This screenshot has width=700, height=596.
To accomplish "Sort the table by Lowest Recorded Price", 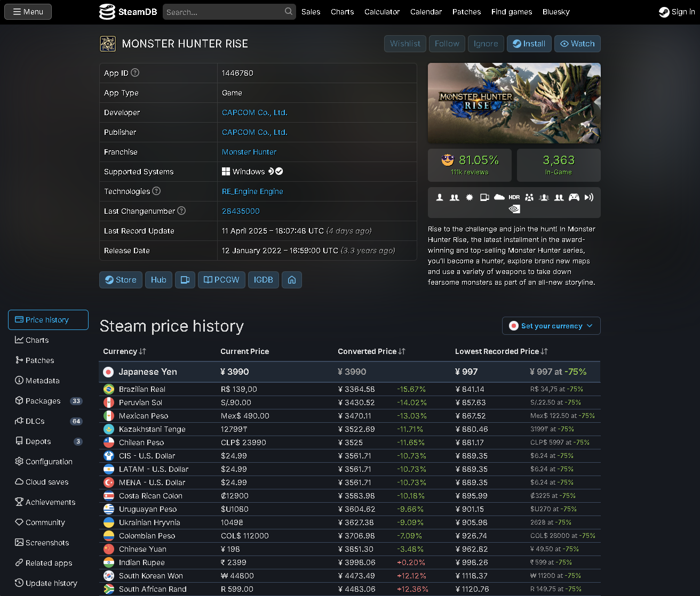I will tap(502, 351).
